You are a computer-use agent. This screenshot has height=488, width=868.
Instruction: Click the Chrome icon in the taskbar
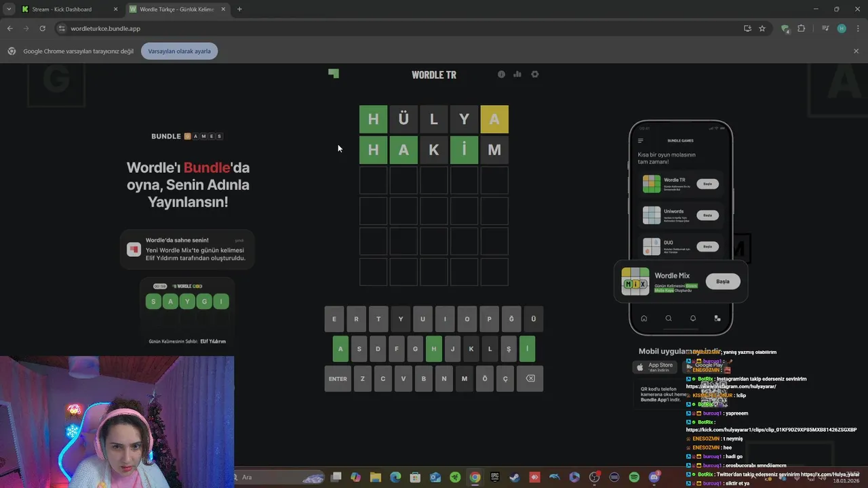[475, 477]
